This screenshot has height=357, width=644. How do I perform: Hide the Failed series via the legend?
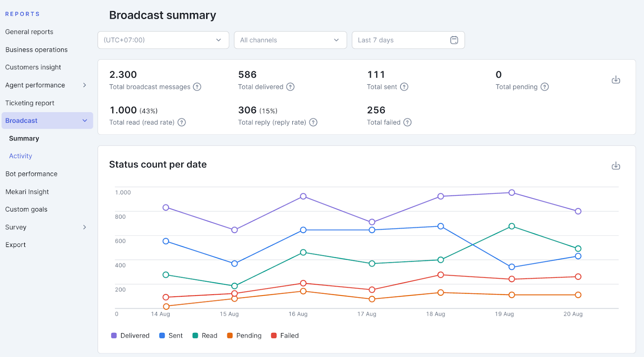[285, 336]
